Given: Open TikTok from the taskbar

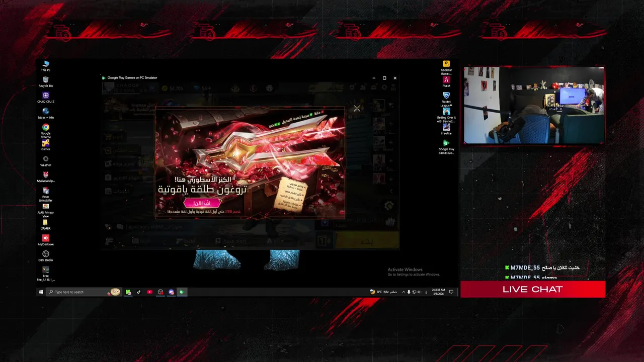Looking at the screenshot, I should pyautogui.click(x=139, y=292).
